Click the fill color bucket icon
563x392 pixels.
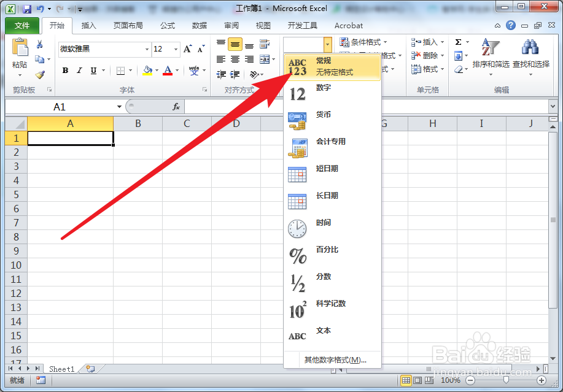[x=147, y=71]
